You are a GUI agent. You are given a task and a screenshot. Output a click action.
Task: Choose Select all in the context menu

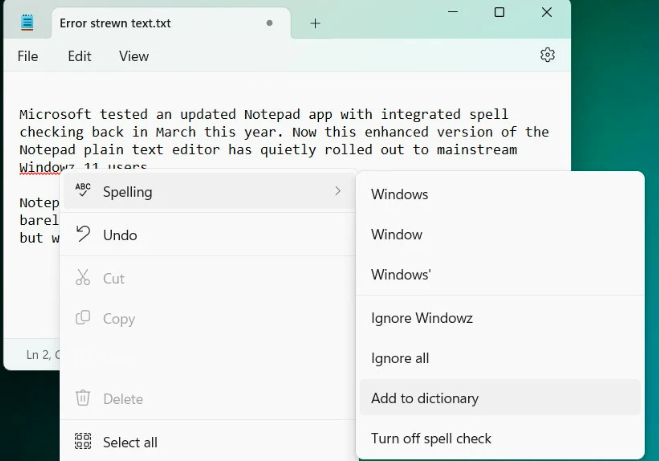click(x=209, y=442)
